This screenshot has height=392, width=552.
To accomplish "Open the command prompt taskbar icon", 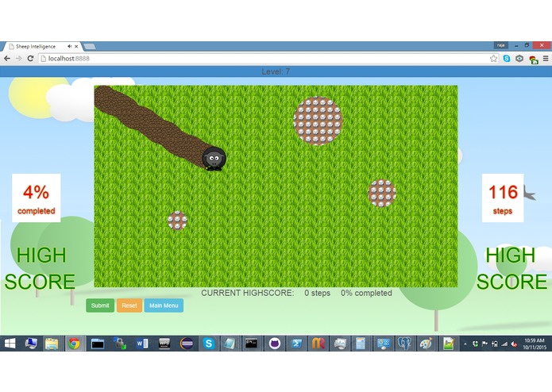I will point(251,344).
